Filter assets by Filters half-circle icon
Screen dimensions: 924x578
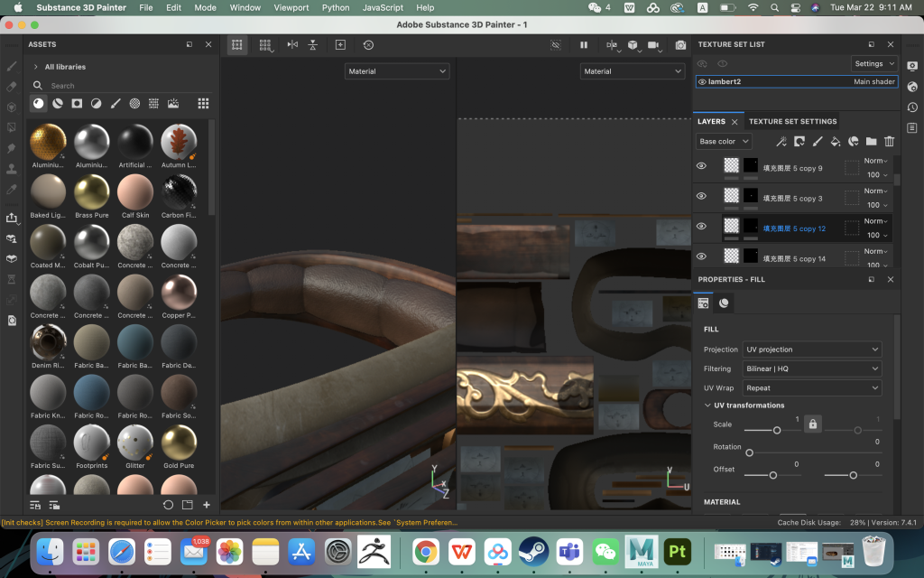pyautogui.click(x=96, y=103)
